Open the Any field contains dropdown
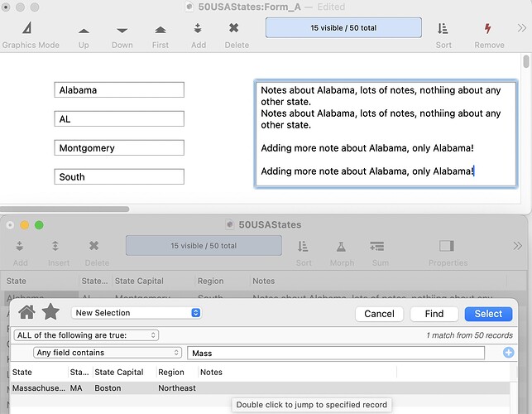 pyautogui.click(x=108, y=353)
